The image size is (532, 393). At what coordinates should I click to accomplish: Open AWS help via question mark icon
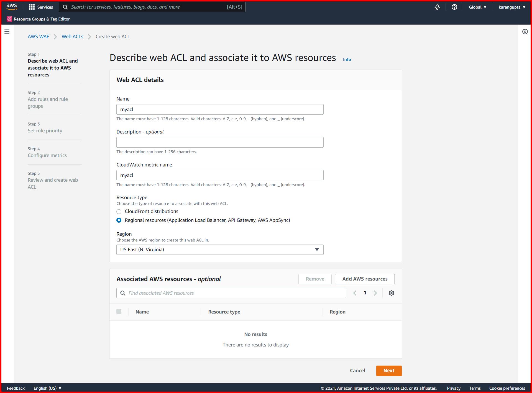pyautogui.click(x=454, y=7)
